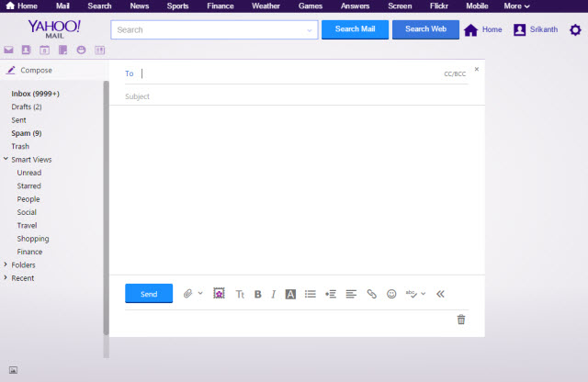The height and width of the screenshot is (382, 588).
Task: Click the Yahoo Mail logo
Action: [x=54, y=28]
